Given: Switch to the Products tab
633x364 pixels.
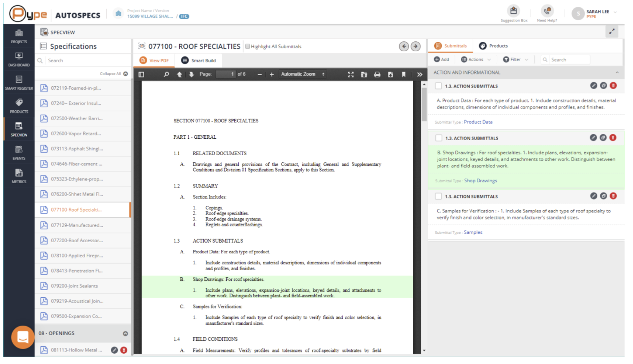Looking at the screenshot, I should (x=494, y=46).
